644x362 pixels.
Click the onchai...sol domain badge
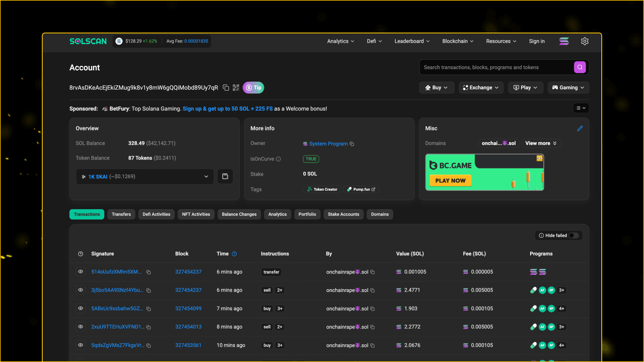499,143
